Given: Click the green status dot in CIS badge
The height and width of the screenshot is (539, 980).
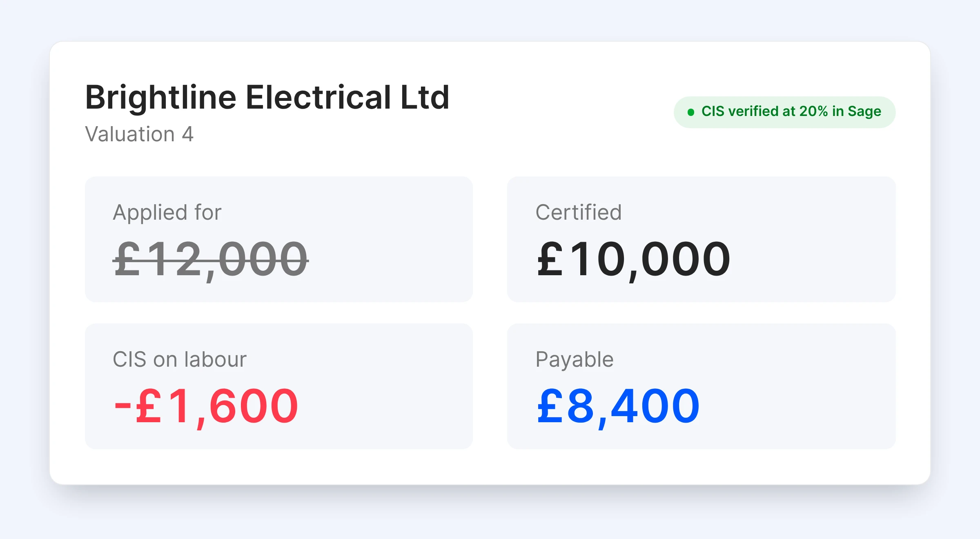Looking at the screenshot, I should (691, 112).
